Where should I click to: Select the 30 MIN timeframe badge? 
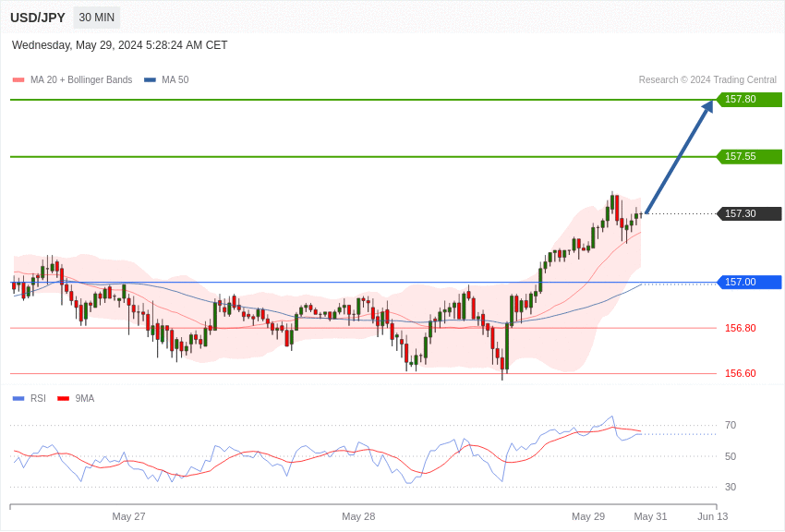97,18
